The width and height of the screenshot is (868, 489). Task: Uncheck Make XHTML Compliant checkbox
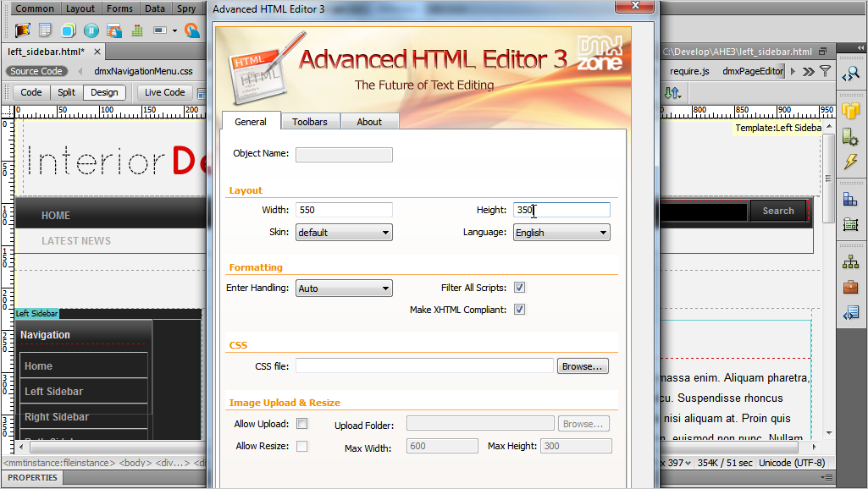519,310
